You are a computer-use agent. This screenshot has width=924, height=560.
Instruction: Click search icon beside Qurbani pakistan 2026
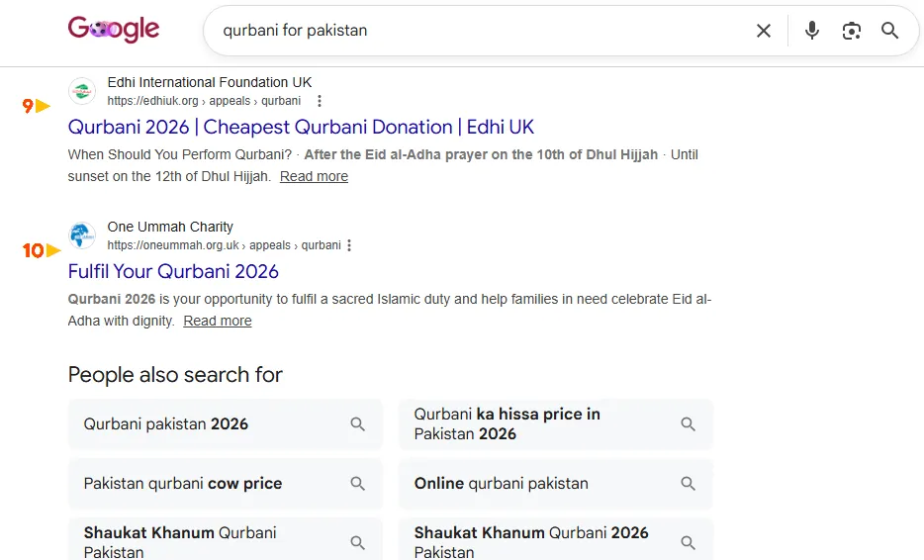coord(358,423)
